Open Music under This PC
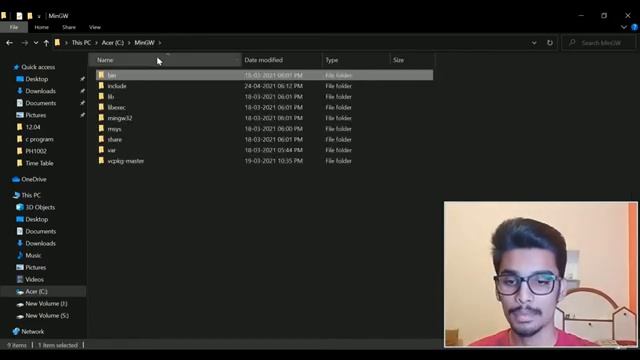The width and height of the screenshot is (640, 360). pos(33,256)
